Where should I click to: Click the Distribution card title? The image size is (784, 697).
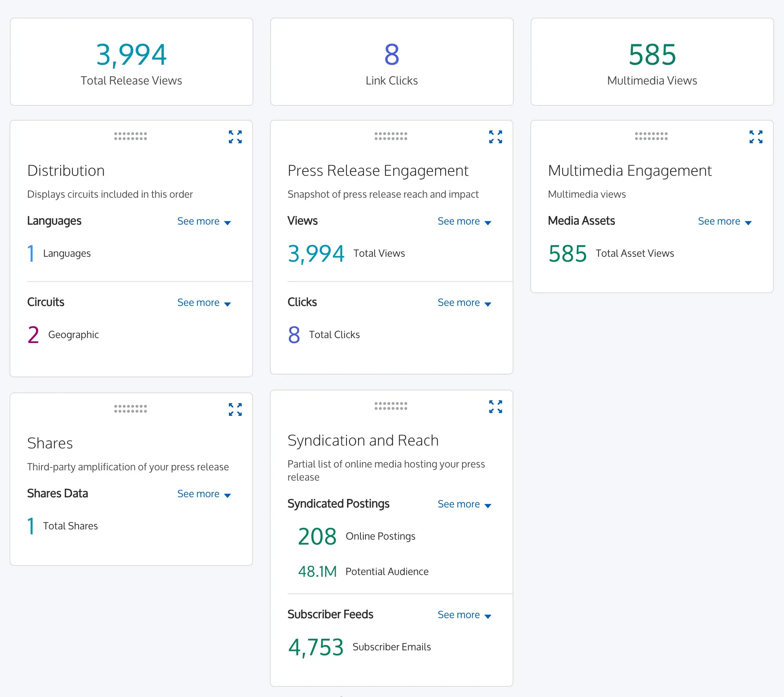tap(66, 170)
